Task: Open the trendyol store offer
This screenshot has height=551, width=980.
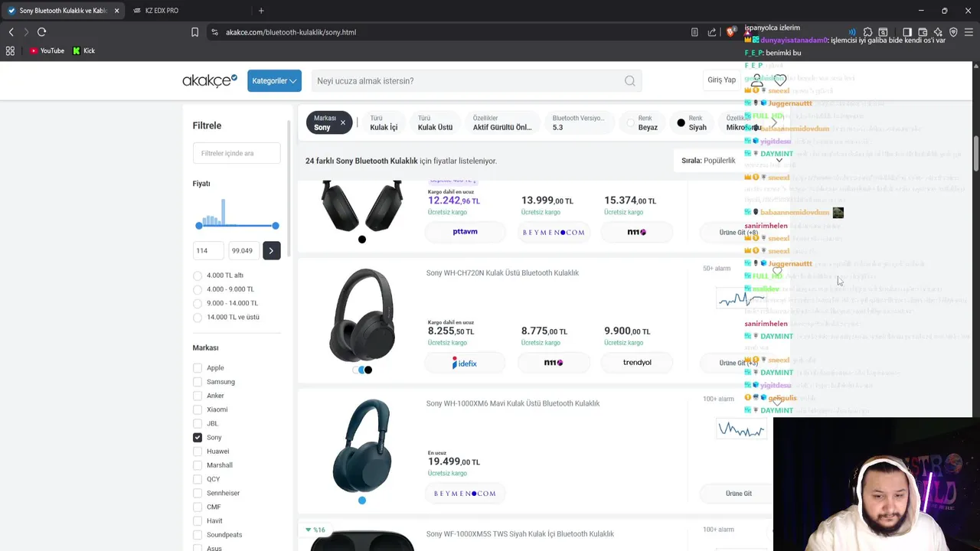Action: (637, 363)
